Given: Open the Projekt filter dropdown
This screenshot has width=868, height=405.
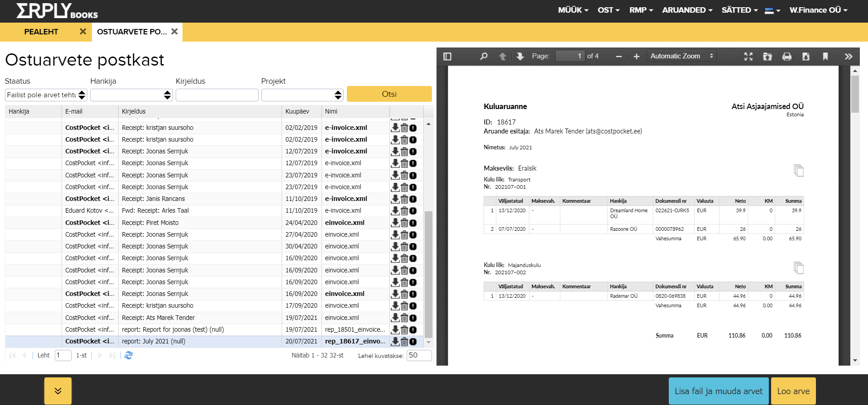Looking at the screenshot, I should 302,95.
